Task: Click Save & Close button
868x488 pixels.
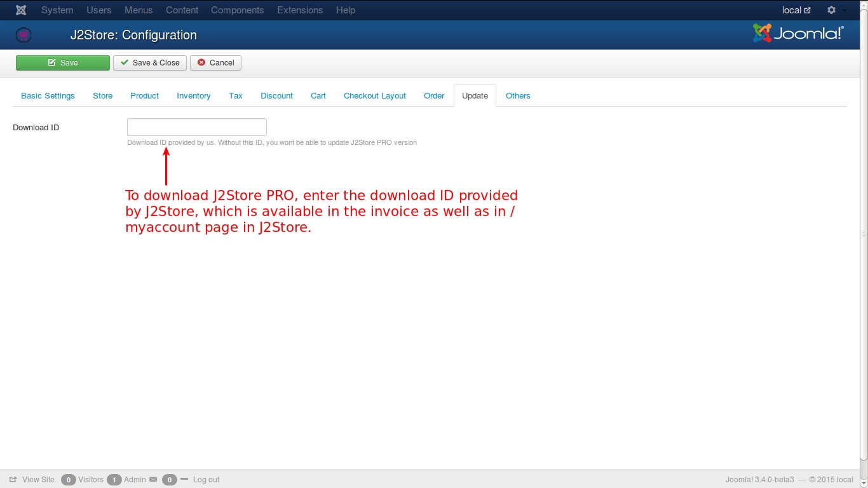Action: pos(150,63)
